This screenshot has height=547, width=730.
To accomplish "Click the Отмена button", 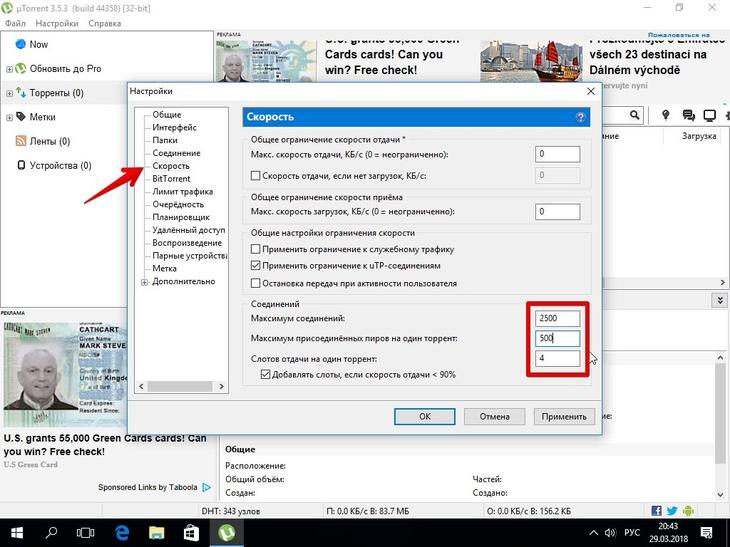I will point(494,416).
